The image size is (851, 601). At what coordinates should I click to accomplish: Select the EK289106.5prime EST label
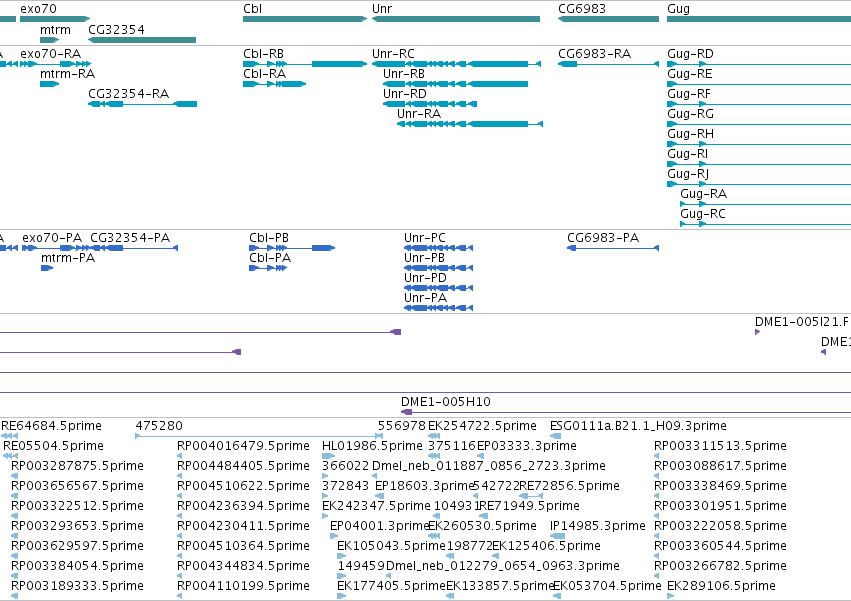pos(721,586)
